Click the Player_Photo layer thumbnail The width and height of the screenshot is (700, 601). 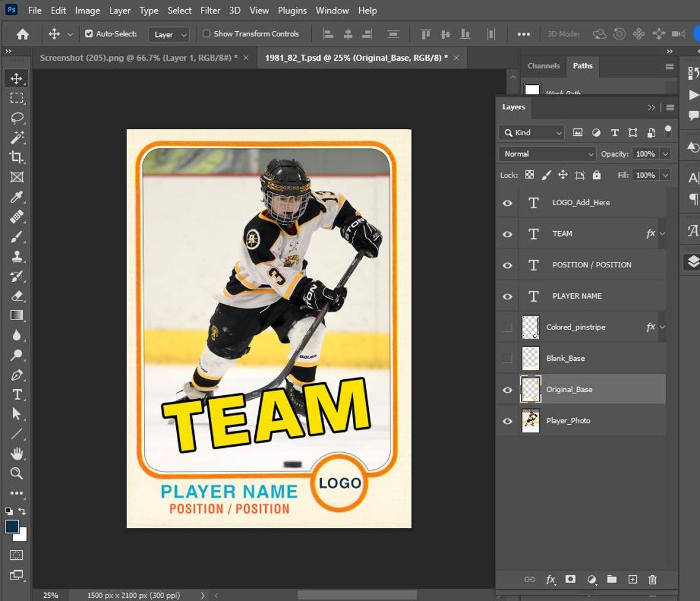[x=531, y=420]
